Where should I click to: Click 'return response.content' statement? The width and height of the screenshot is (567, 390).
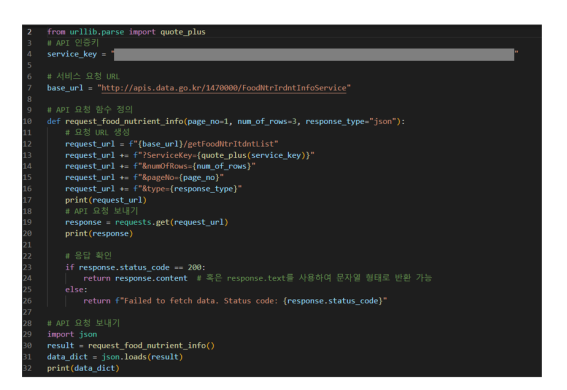pos(135,278)
